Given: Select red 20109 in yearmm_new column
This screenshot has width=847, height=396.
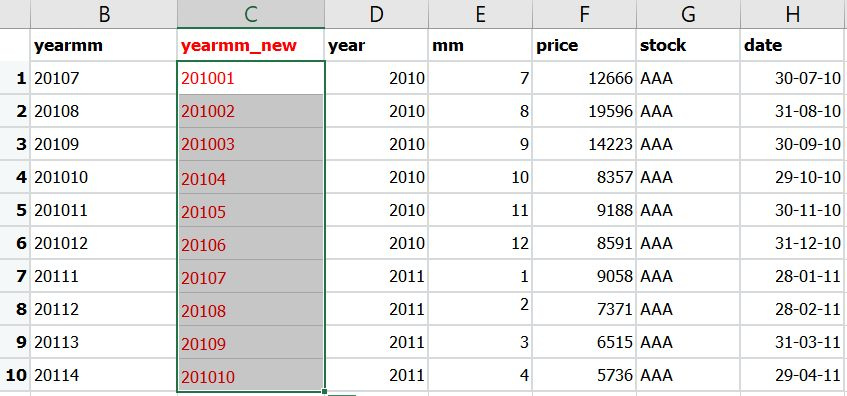Looking at the screenshot, I should pos(251,342).
